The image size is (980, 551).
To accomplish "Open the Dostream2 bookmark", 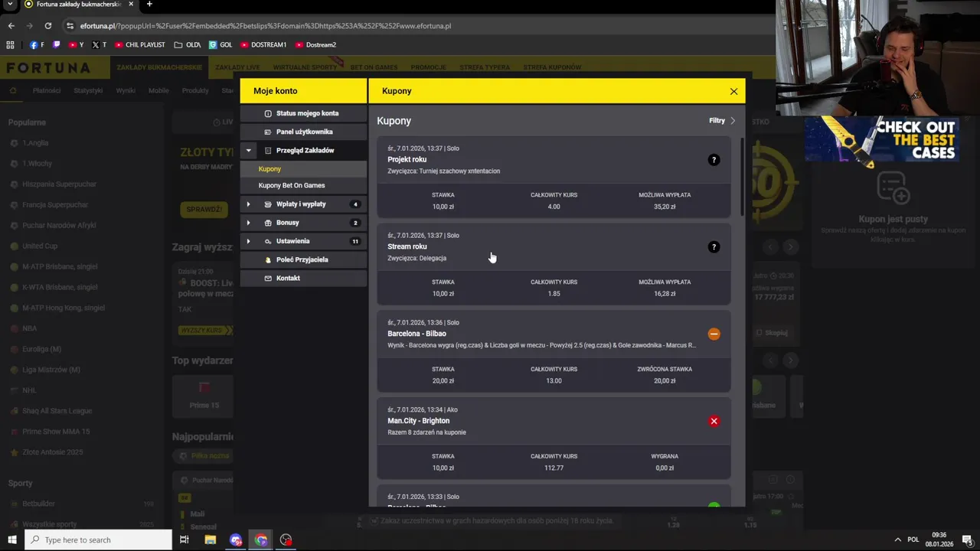I will coord(315,45).
